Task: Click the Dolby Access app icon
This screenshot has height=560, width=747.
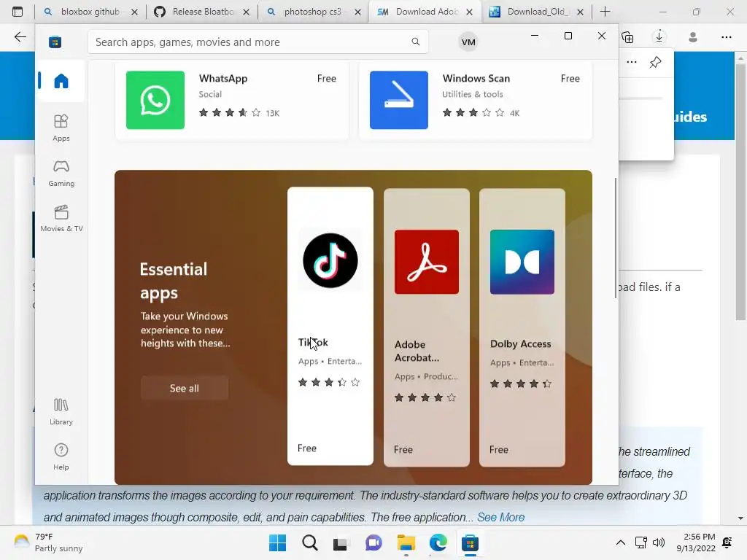Action: click(x=522, y=262)
